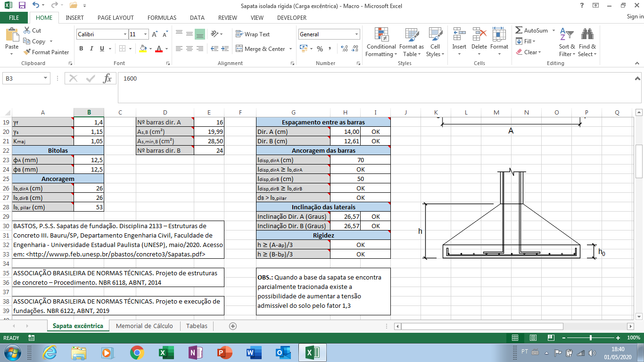The height and width of the screenshot is (362, 644).
Task: Select column B header
Action: (89, 112)
